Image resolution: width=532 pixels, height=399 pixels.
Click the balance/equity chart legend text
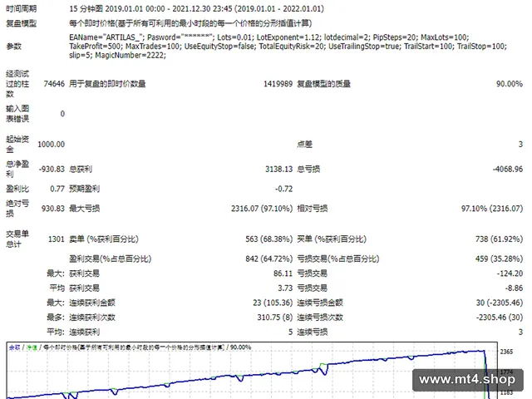click(x=130, y=347)
